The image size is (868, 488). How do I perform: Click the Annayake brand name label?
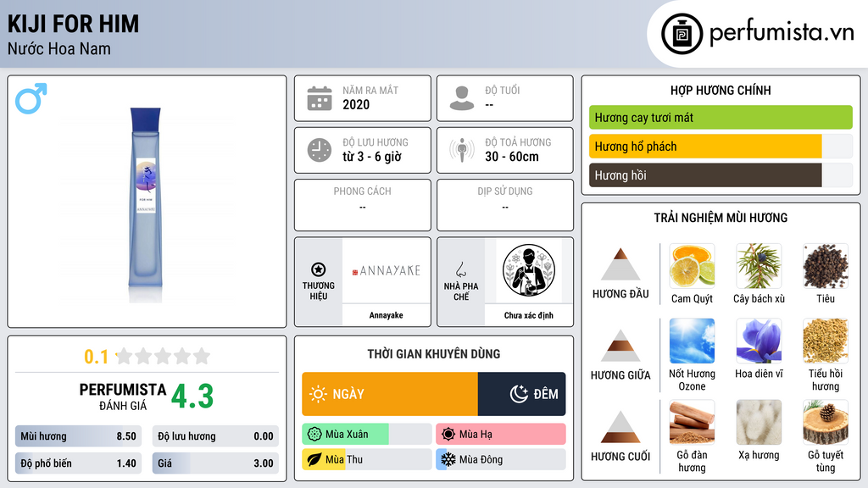(387, 315)
